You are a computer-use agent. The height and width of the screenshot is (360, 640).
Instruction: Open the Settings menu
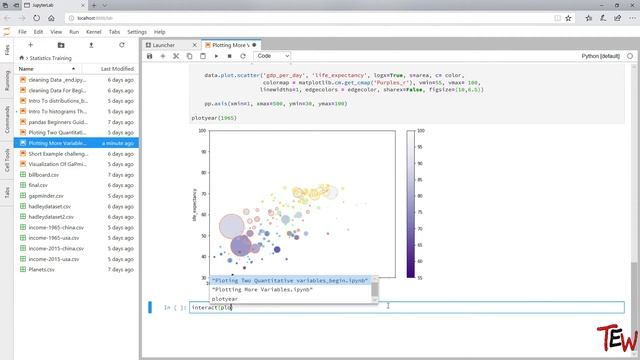(137, 32)
